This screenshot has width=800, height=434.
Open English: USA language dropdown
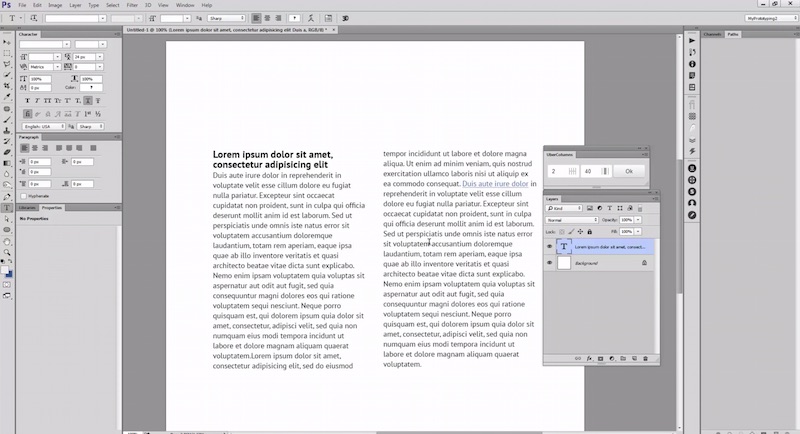pos(44,126)
